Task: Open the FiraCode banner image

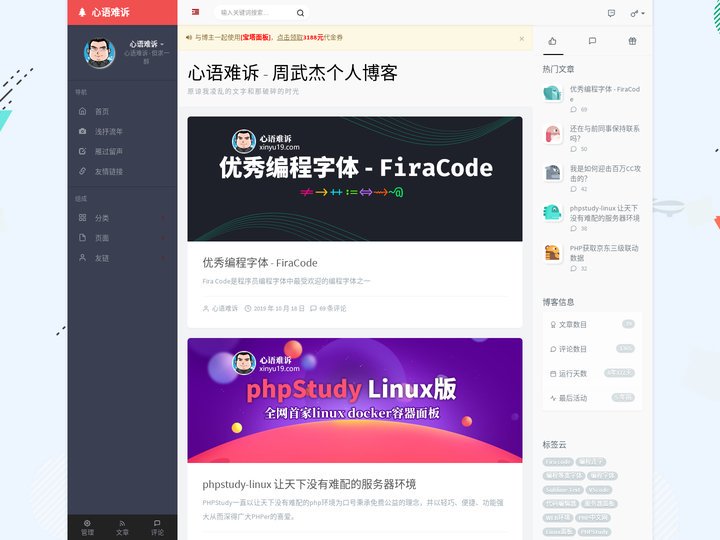Action: tap(354, 179)
